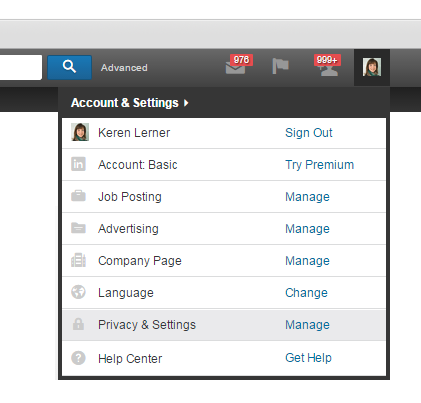Click Manage next to Advertising
421x403 pixels.
tap(307, 229)
